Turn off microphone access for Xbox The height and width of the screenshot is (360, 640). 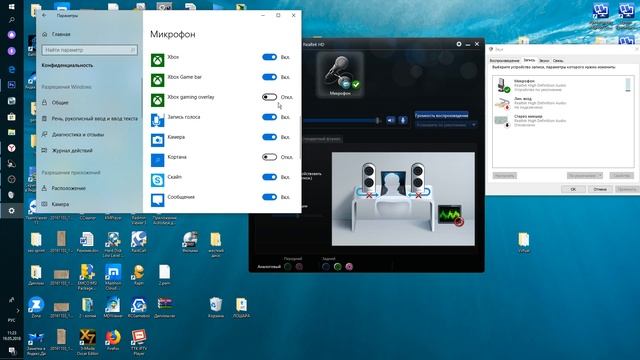click(269, 57)
